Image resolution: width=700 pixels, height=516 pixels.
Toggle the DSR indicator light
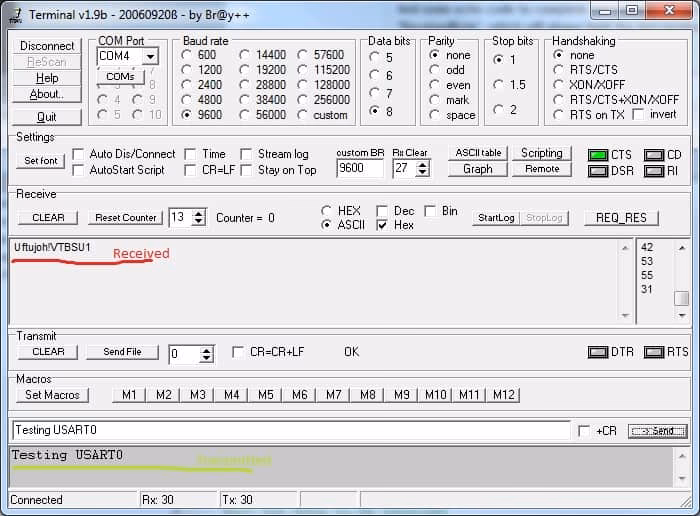coord(598,171)
